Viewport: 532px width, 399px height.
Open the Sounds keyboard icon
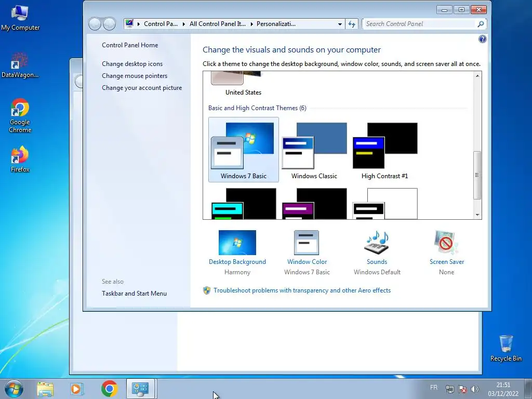pyautogui.click(x=377, y=242)
